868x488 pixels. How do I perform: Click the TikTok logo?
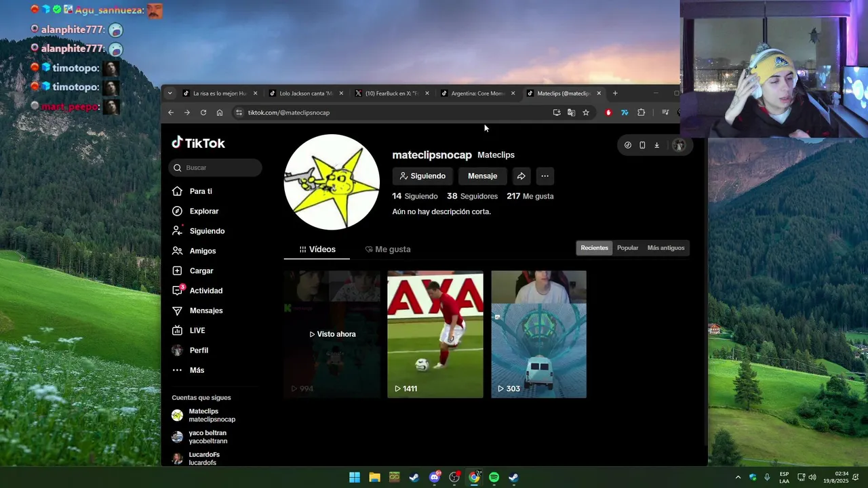click(x=198, y=143)
